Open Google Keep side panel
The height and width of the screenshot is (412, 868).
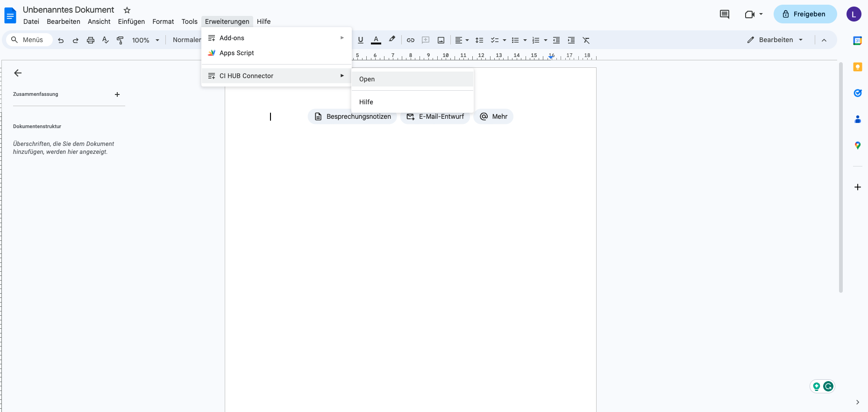click(x=858, y=67)
